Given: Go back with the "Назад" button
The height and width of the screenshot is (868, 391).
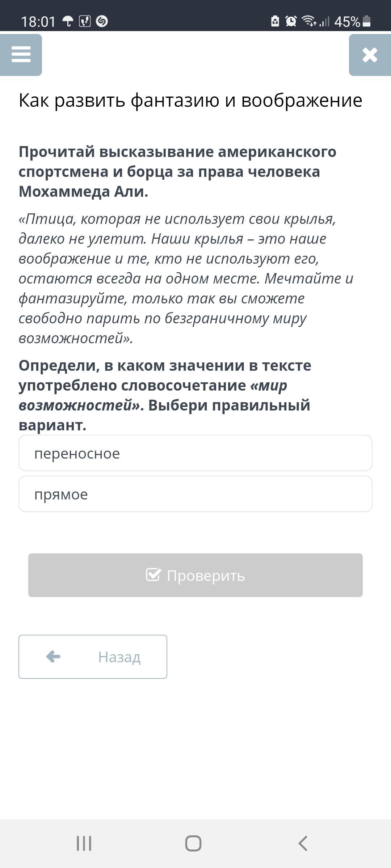Looking at the screenshot, I should [93, 657].
